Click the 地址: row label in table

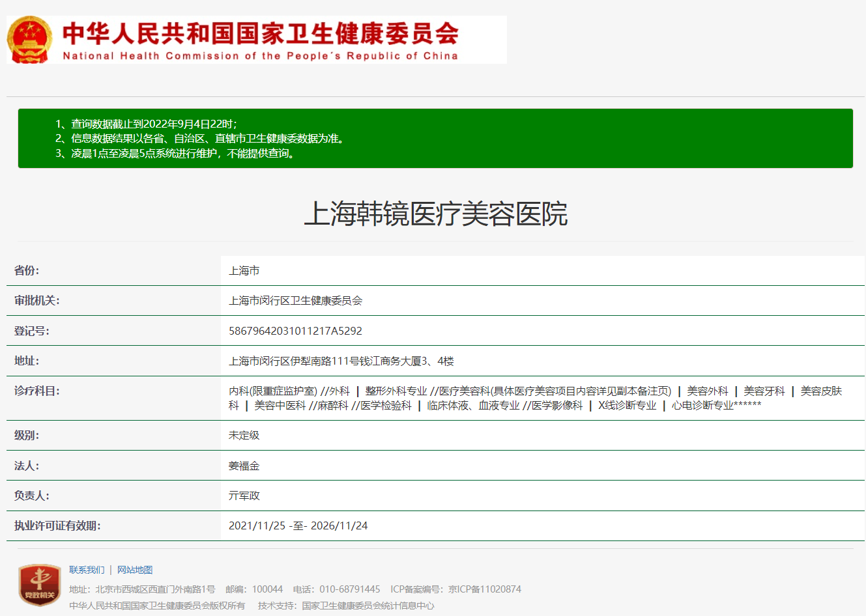point(27,361)
